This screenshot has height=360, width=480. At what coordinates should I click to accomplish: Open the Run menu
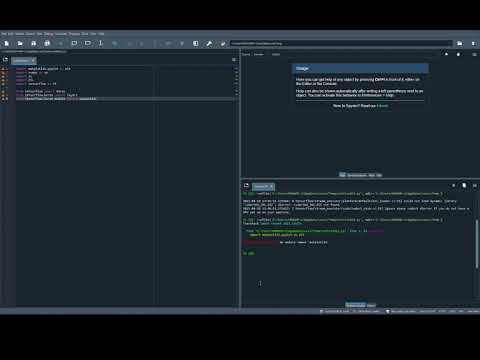click(39, 34)
